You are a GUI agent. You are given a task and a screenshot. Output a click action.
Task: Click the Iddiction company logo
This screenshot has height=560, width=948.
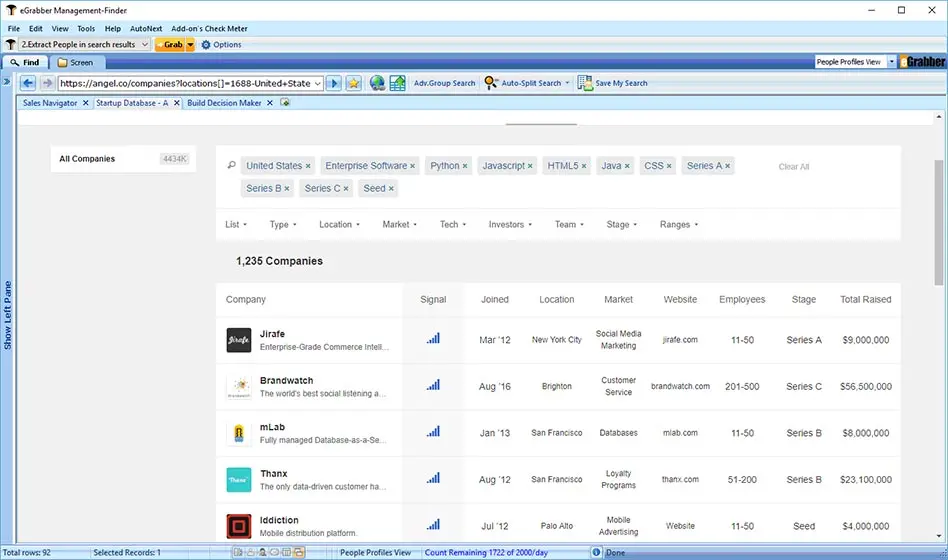(x=239, y=526)
